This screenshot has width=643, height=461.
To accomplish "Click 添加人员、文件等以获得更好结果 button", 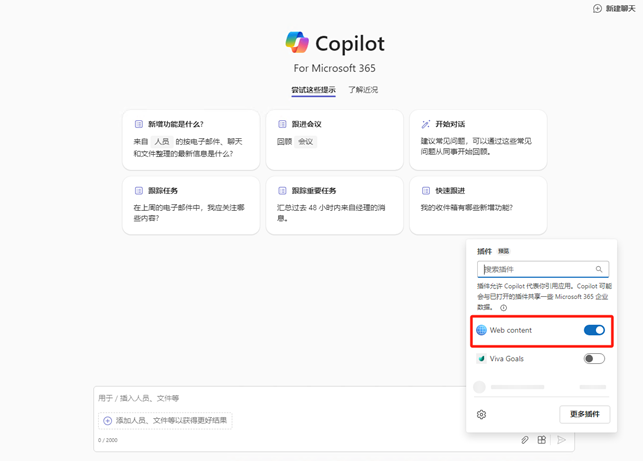I will [x=165, y=420].
